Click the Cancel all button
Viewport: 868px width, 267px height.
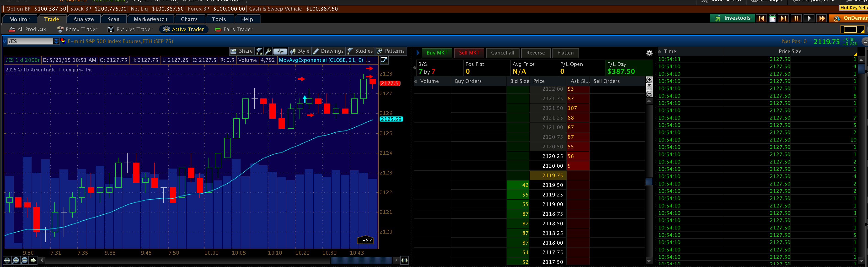(x=502, y=53)
